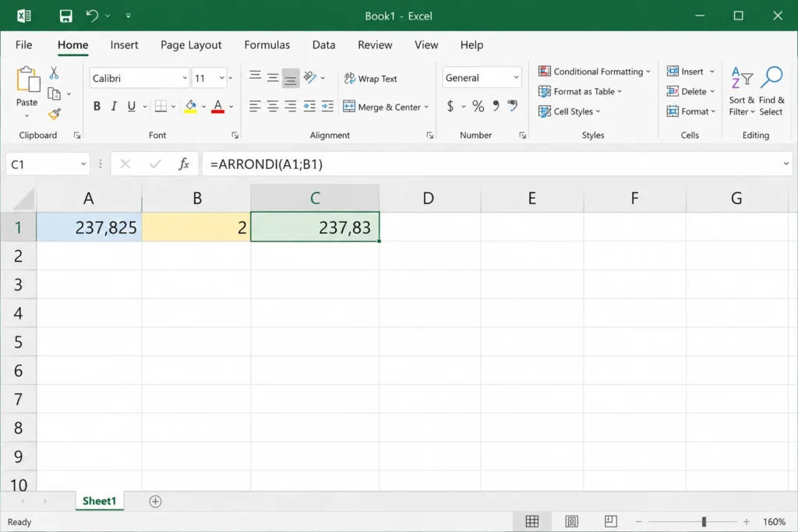The height and width of the screenshot is (532, 798).
Task: Click the Copy icon
Action: click(54, 94)
